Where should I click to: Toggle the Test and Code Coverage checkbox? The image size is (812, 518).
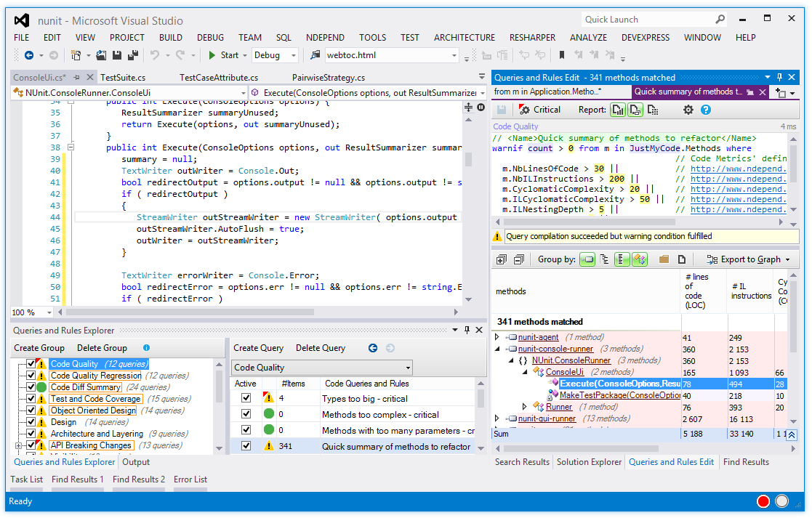click(x=31, y=398)
